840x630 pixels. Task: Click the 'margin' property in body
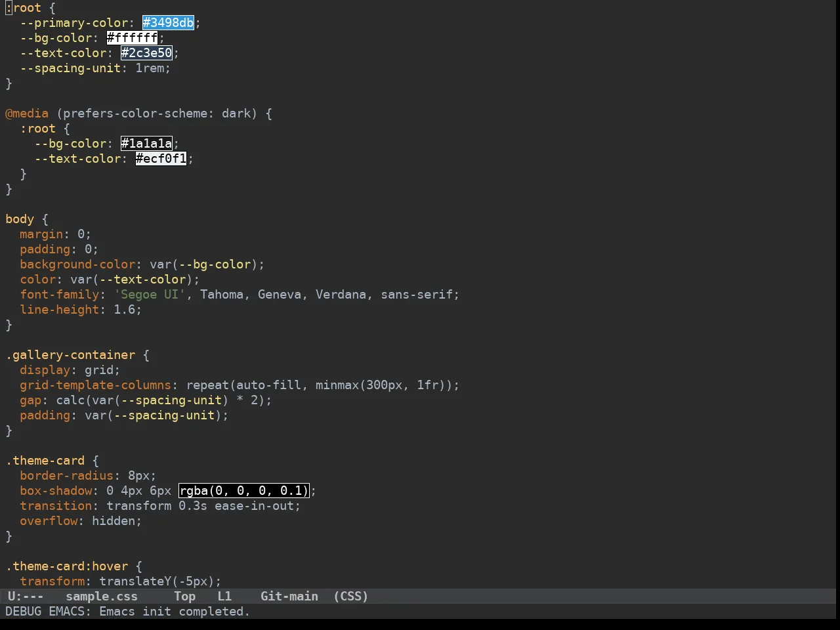[41, 234]
